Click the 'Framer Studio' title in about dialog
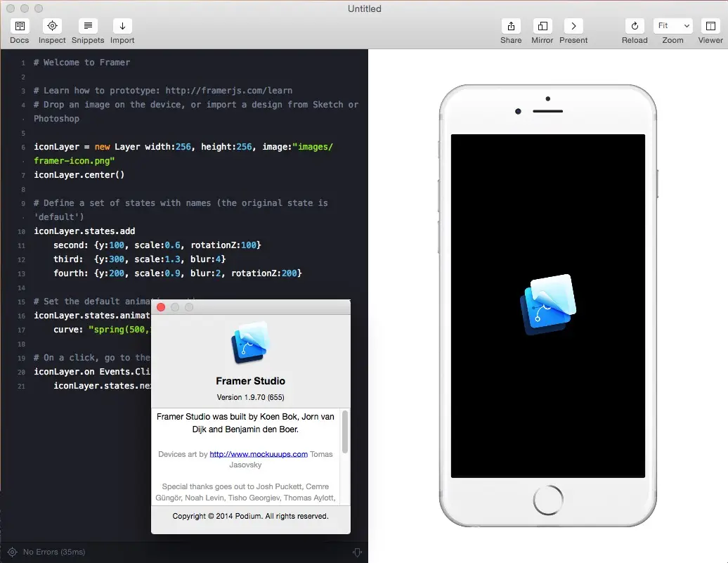The width and height of the screenshot is (728, 563). (250, 381)
